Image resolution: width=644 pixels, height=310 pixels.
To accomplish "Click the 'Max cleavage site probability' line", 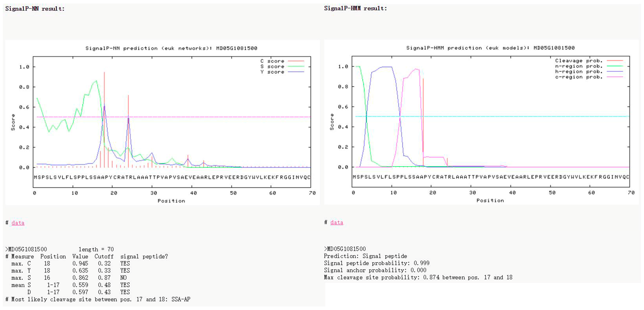I will (x=418, y=277).
